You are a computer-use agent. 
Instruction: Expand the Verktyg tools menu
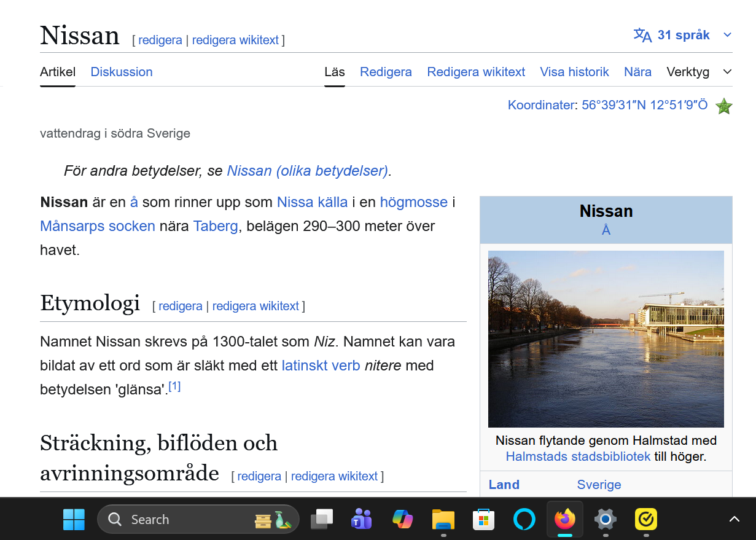(699, 72)
